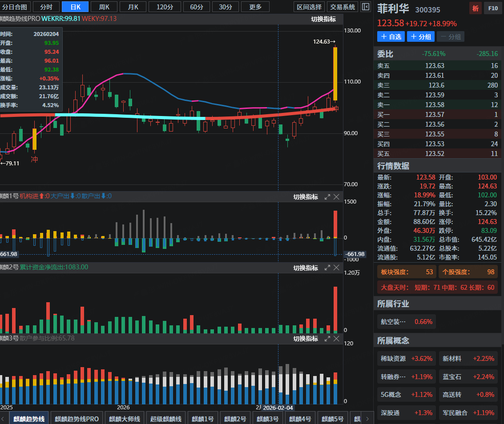Collapse the right sidebar panel icon

pos(365,7)
